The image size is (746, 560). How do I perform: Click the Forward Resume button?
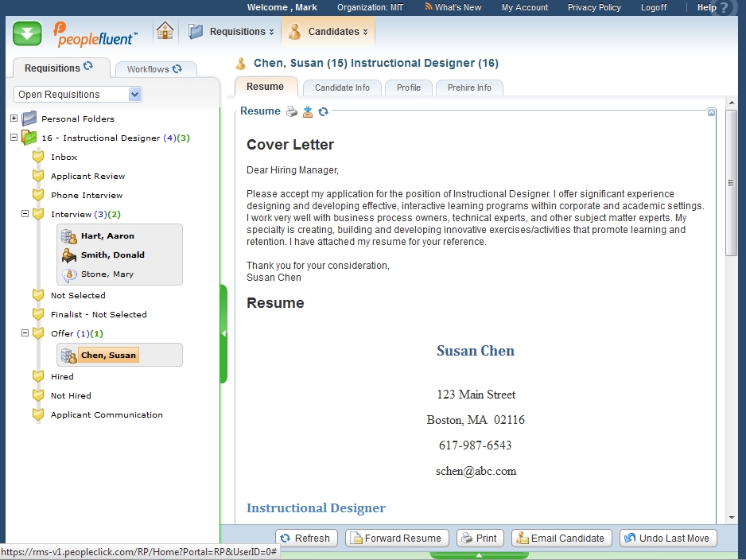pos(397,539)
